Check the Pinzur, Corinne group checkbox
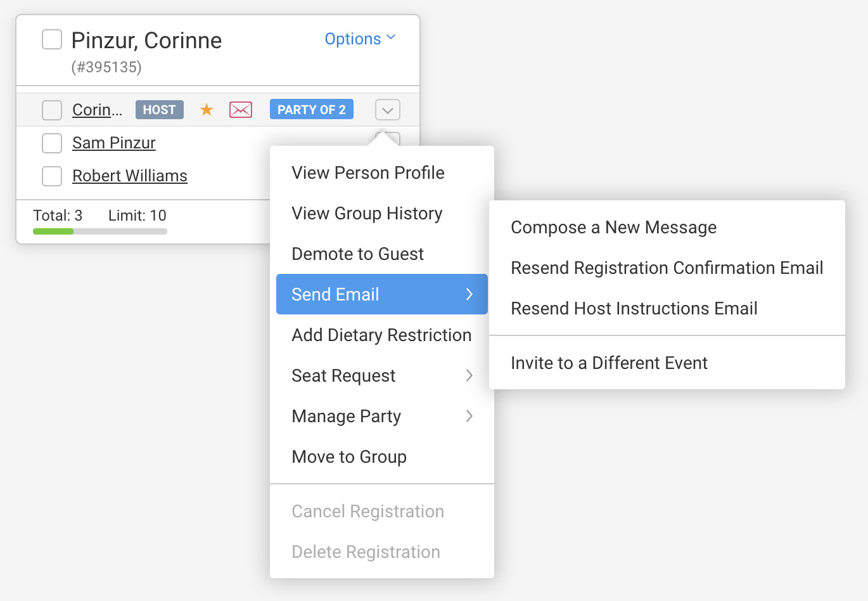Viewport: 868px width, 601px height. (x=52, y=39)
